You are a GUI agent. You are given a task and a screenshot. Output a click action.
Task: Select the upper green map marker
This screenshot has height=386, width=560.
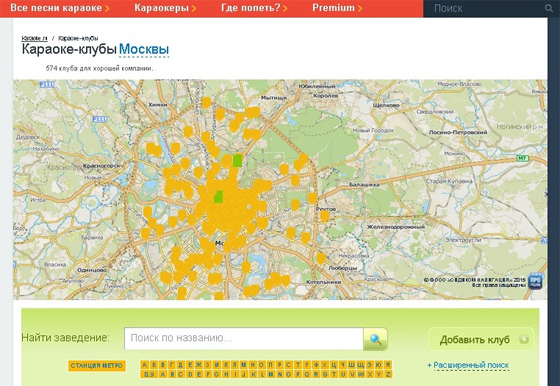point(237,161)
